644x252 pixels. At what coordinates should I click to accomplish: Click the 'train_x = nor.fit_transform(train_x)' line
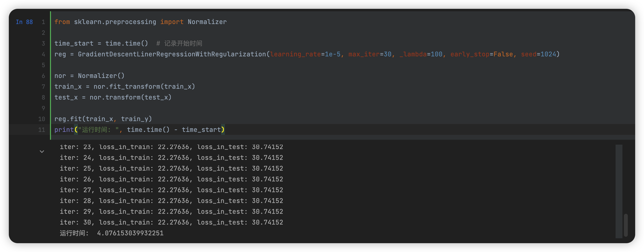coord(125,87)
